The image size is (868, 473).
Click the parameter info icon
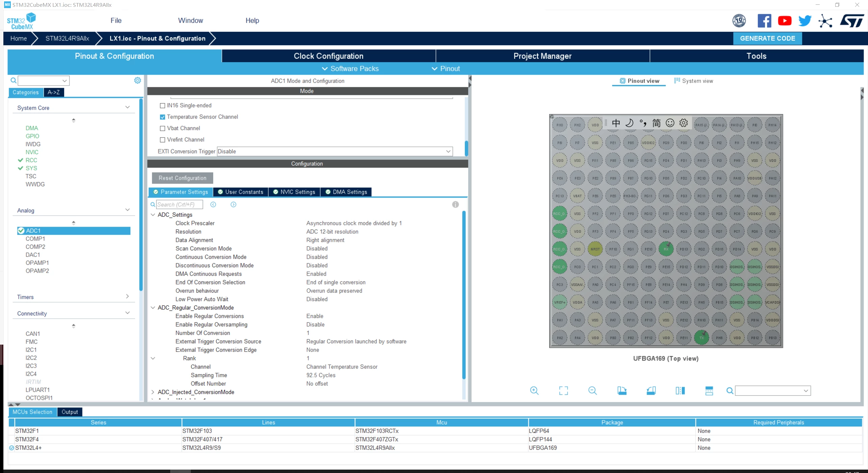pyautogui.click(x=455, y=204)
